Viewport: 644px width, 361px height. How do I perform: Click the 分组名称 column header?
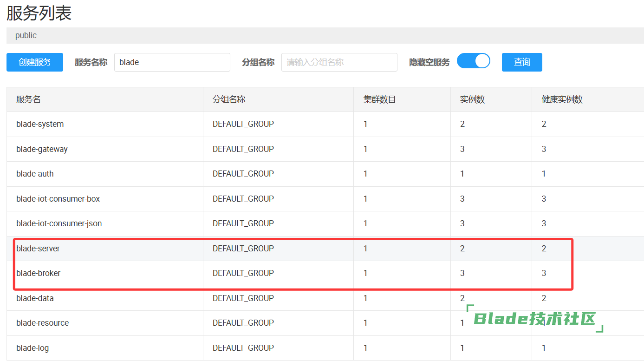(x=229, y=99)
